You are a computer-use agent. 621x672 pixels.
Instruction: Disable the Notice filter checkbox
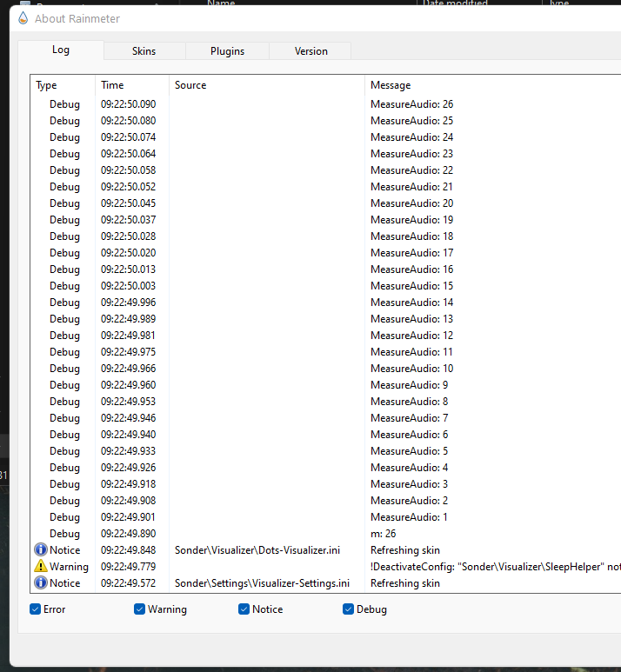(x=244, y=609)
